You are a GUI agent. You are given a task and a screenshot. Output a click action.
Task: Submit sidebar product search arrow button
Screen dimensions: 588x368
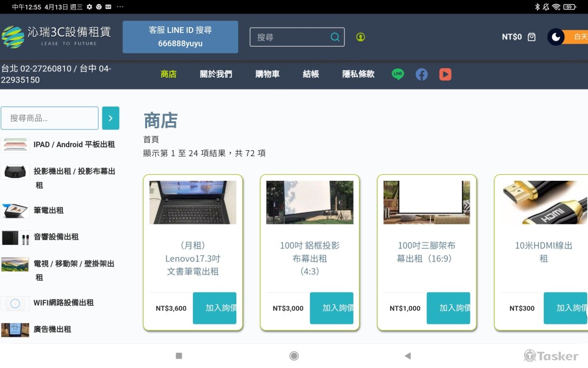(111, 118)
